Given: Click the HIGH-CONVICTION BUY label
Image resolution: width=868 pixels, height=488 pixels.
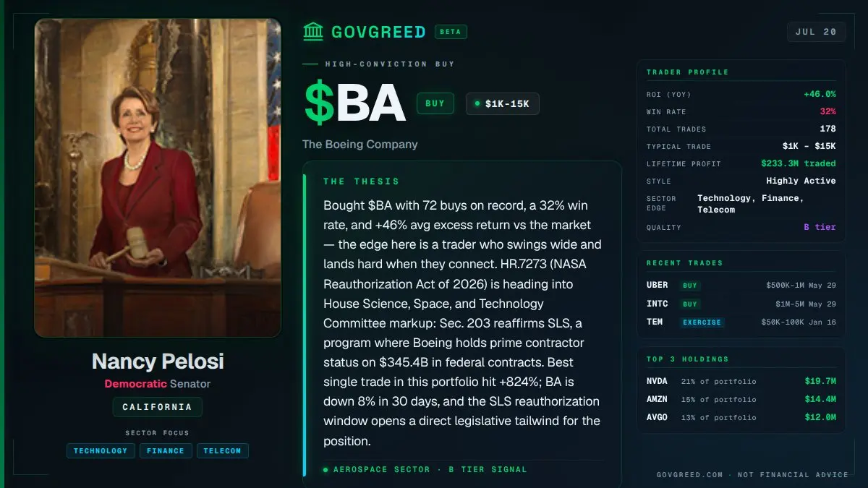Looking at the screenshot, I should (x=390, y=64).
